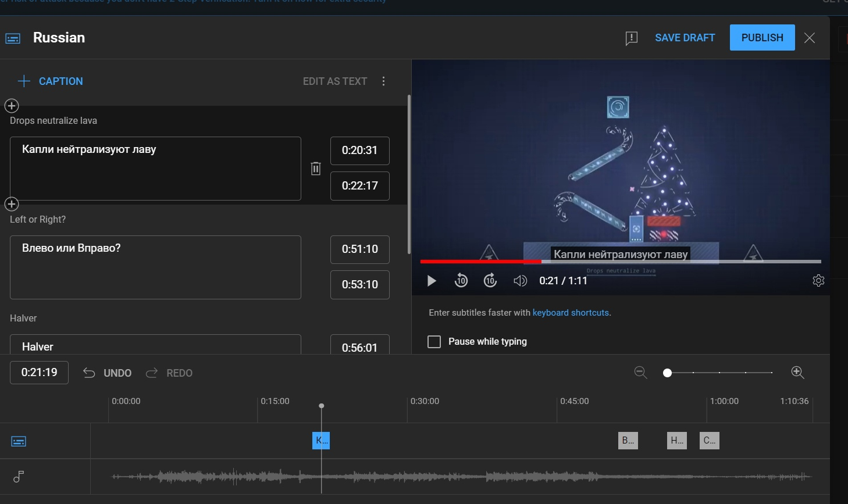Change start time 0:20:31
848x504 pixels.
(360, 151)
